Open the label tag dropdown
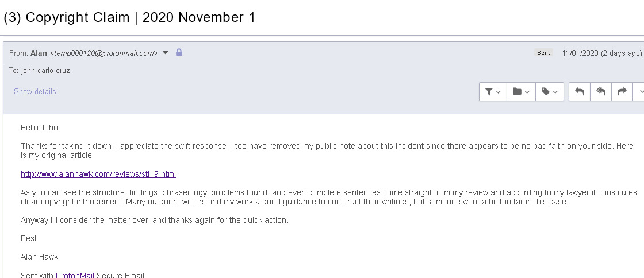 pos(549,92)
